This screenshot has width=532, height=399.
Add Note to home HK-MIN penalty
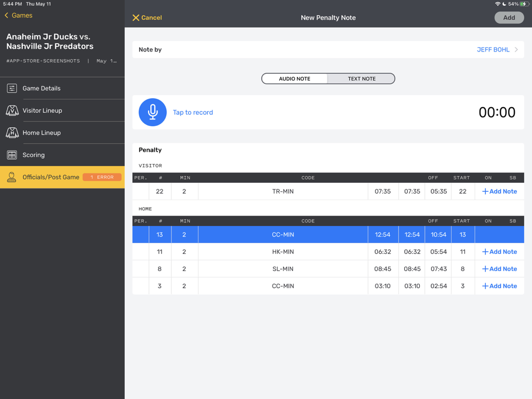499,251
